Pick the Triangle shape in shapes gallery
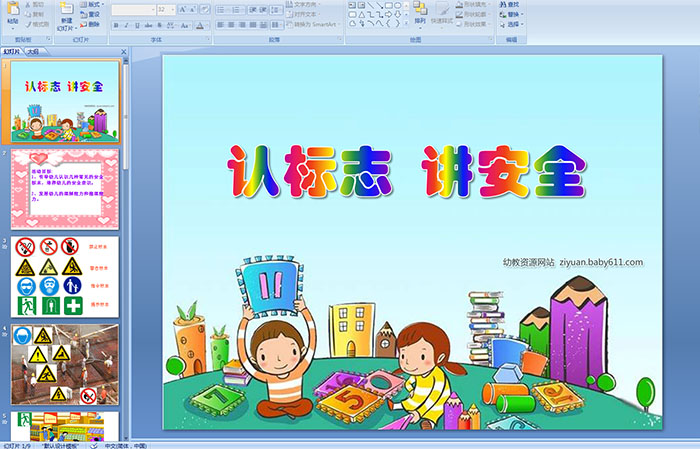This screenshot has width=700, height=449. (x=362, y=14)
